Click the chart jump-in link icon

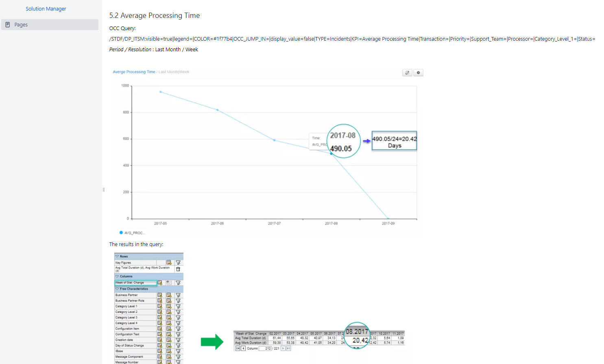tap(407, 73)
